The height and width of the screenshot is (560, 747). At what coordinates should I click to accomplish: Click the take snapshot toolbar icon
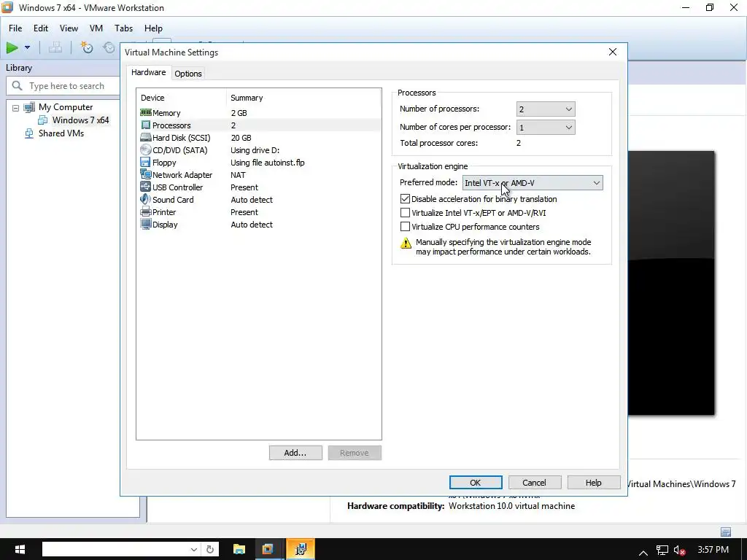tap(86, 47)
